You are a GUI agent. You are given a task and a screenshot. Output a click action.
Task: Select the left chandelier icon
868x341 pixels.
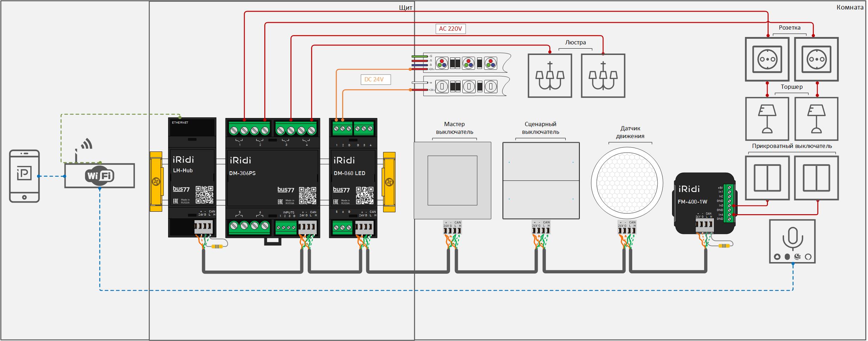tap(550, 76)
